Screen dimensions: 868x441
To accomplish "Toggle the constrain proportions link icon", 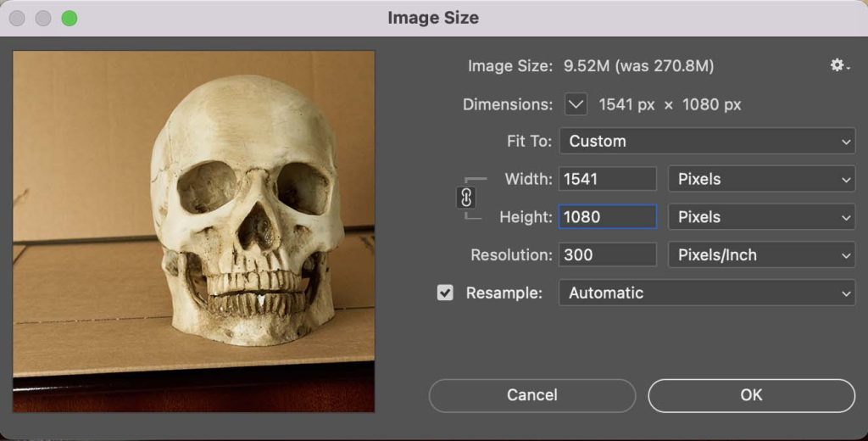I will click(x=466, y=198).
